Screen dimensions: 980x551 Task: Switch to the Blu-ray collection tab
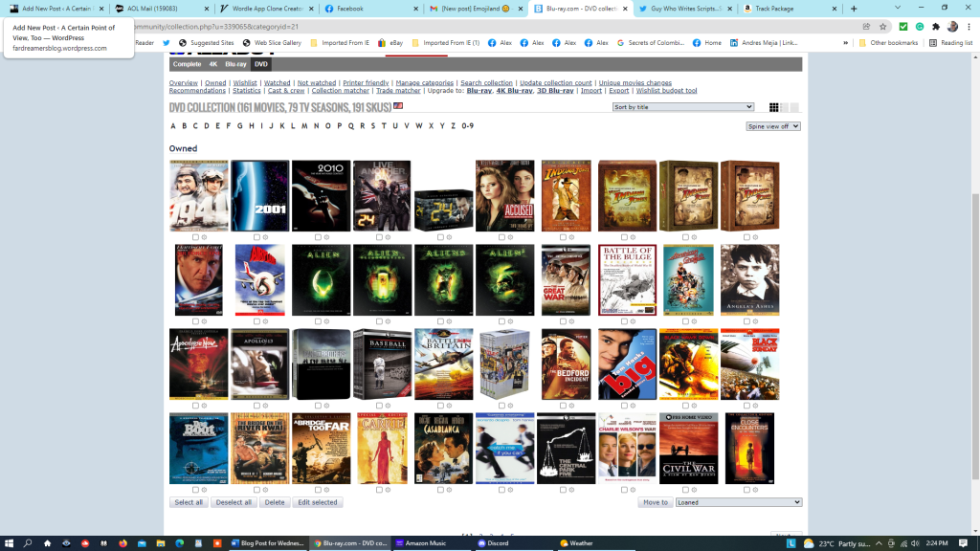coord(235,64)
